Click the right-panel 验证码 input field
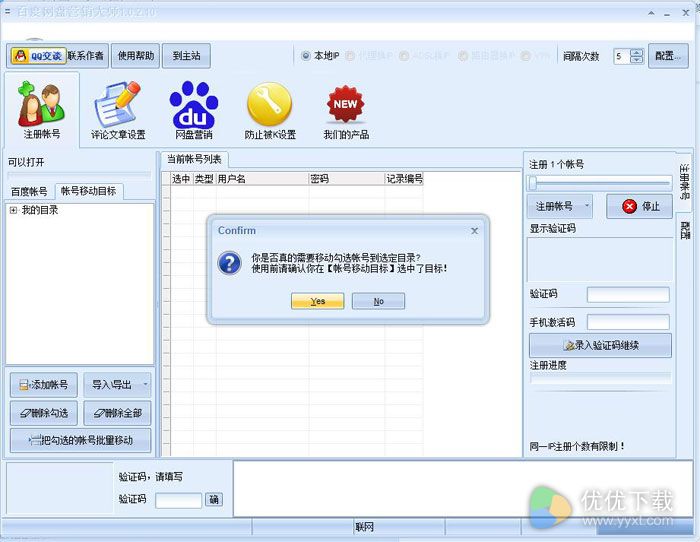 [628, 295]
